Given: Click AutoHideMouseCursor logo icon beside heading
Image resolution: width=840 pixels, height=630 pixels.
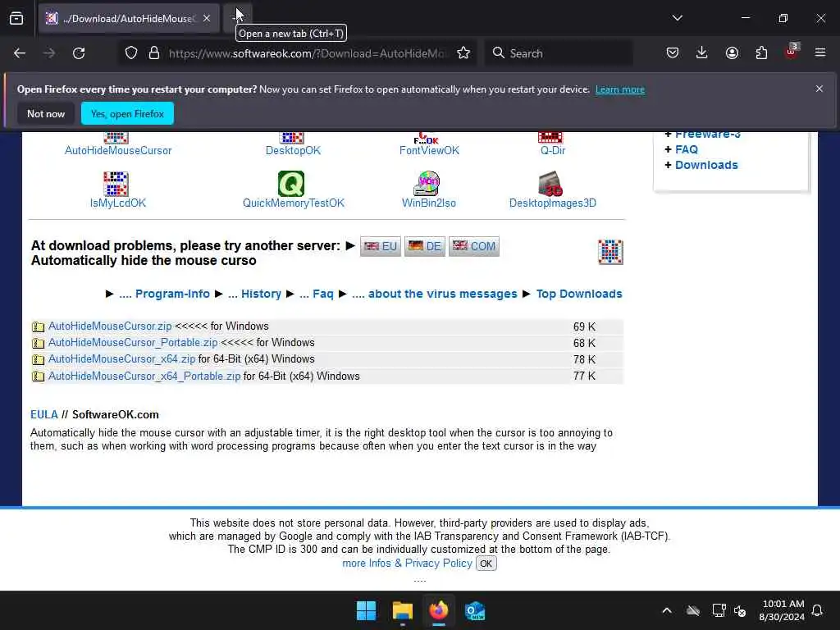Looking at the screenshot, I should (x=610, y=252).
